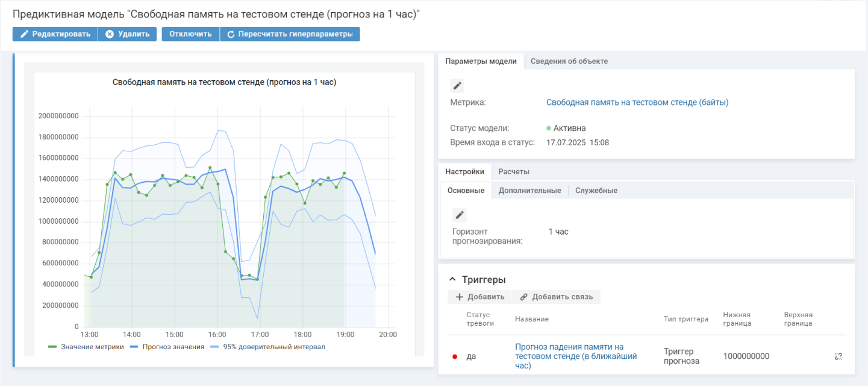Click the chart title text
Viewport: 868px width, 386px height.
point(224,82)
